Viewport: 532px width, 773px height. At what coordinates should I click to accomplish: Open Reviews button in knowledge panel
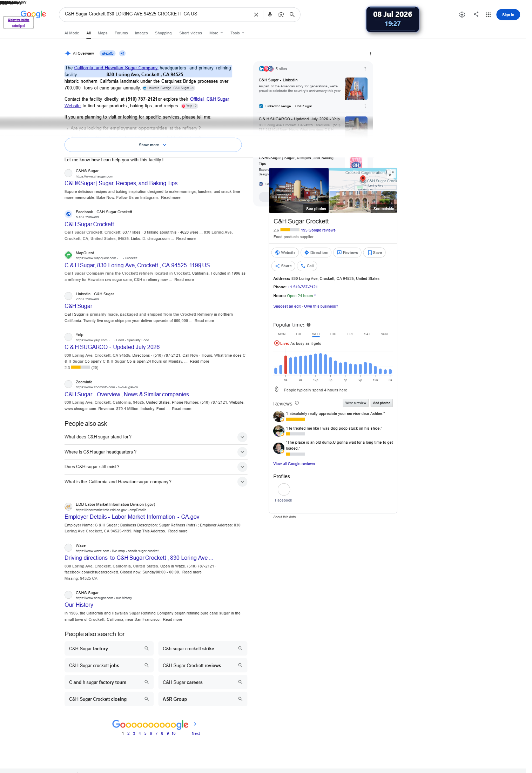[x=347, y=253]
